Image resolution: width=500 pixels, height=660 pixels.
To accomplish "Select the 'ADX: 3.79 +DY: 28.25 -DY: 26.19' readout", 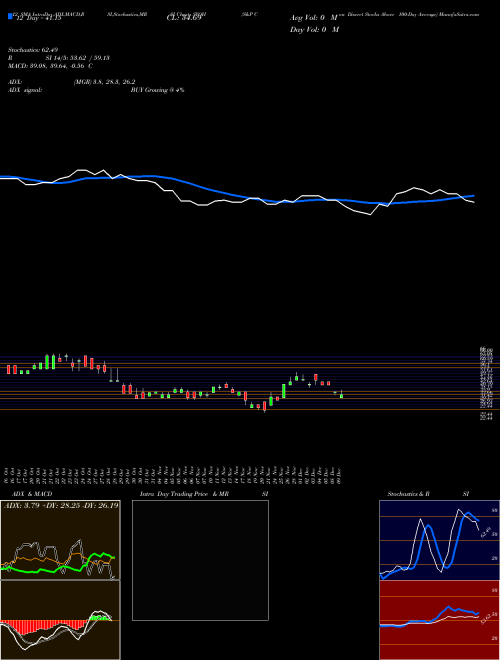I will coord(61,506).
